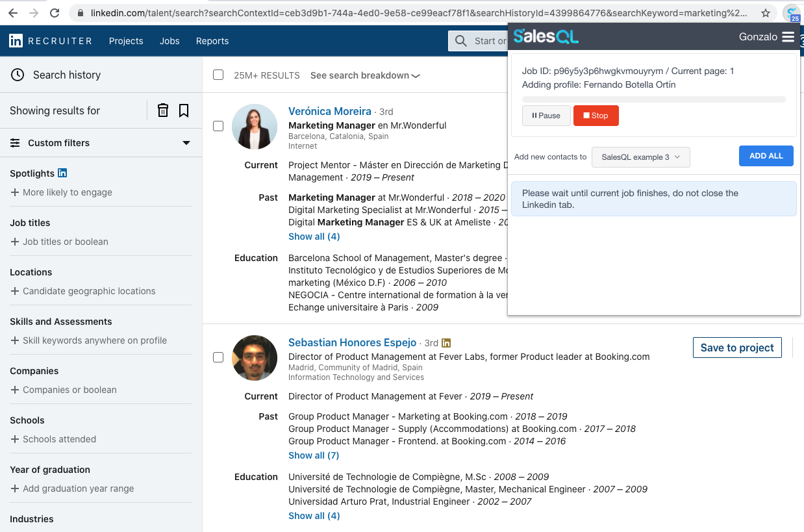Add Schools attended filter
Image resolution: width=804 pixels, height=532 pixels.
pyautogui.click(x=53, y=439)
